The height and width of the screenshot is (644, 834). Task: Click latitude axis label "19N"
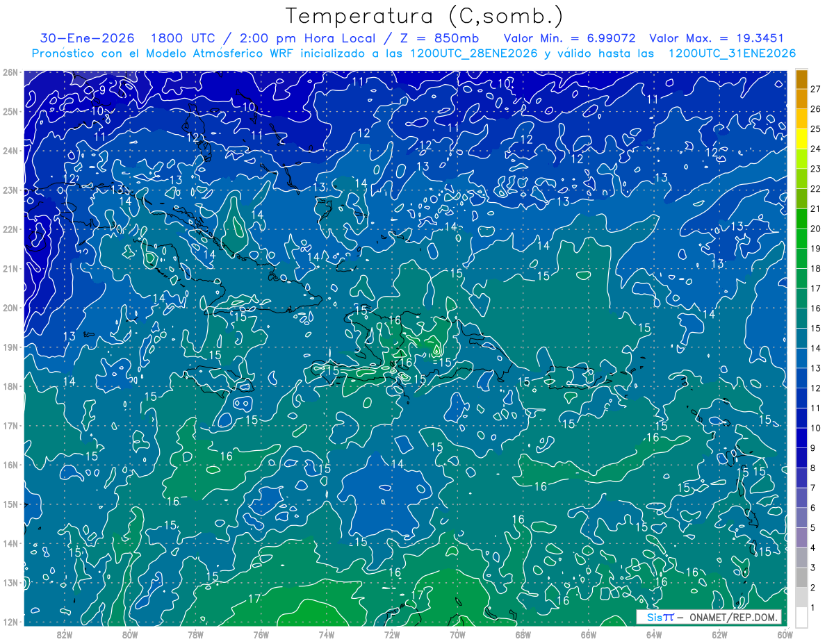point(10,347)
